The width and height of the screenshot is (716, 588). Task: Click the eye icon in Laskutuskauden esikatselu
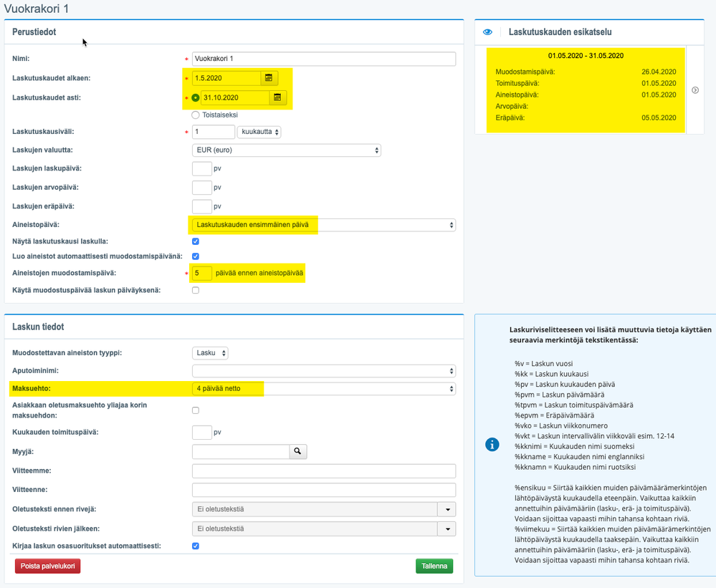coord(487,32)
